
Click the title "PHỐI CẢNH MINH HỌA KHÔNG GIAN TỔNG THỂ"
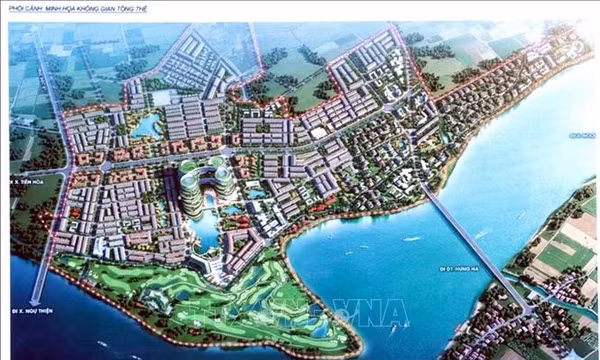click(78, 9)
